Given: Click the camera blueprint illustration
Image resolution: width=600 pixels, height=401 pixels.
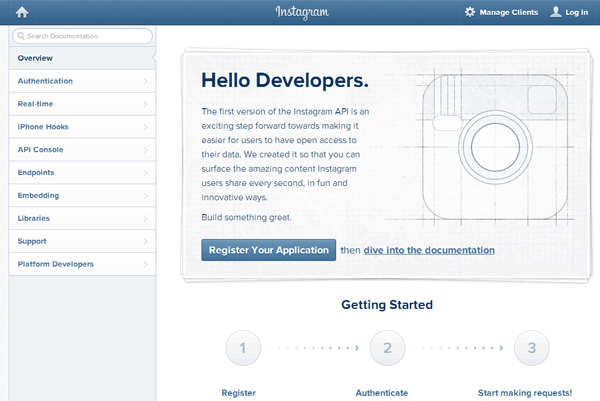Looking at the screenshot, I should coord(495,147).
